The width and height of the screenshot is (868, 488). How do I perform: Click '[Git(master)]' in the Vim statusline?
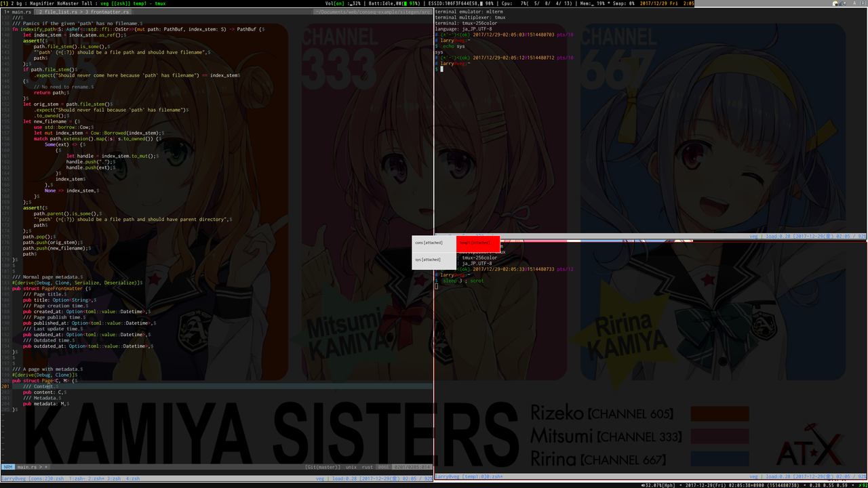tap(321, 467)
